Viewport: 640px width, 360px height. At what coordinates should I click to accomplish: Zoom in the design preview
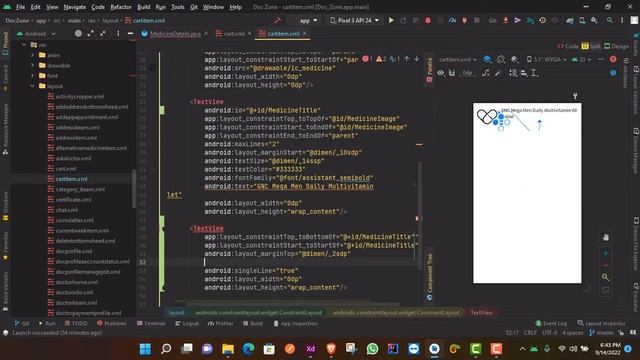coord(606,253)
